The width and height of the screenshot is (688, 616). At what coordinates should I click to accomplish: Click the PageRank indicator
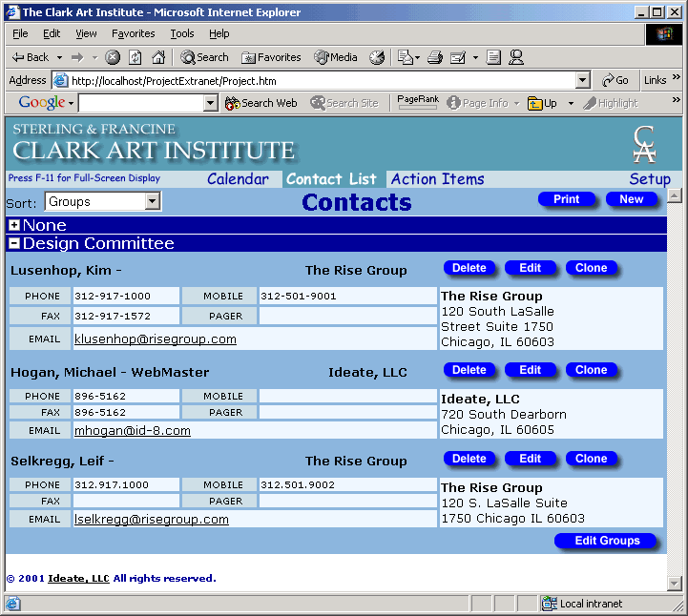[x=418, y=102]
